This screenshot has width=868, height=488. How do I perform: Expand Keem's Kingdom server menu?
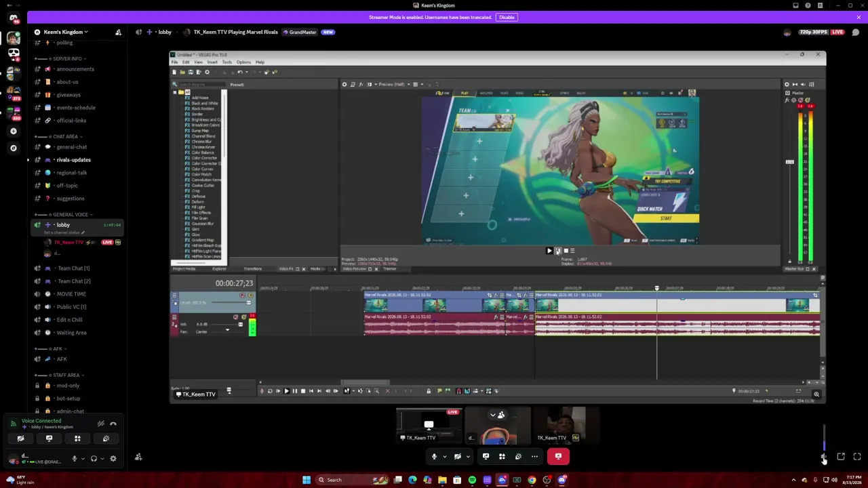65,32
